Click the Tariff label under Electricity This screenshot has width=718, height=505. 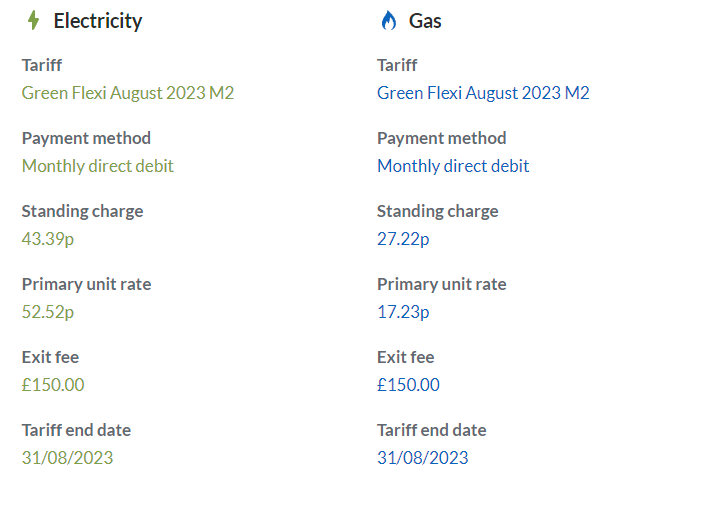point(42,65)
